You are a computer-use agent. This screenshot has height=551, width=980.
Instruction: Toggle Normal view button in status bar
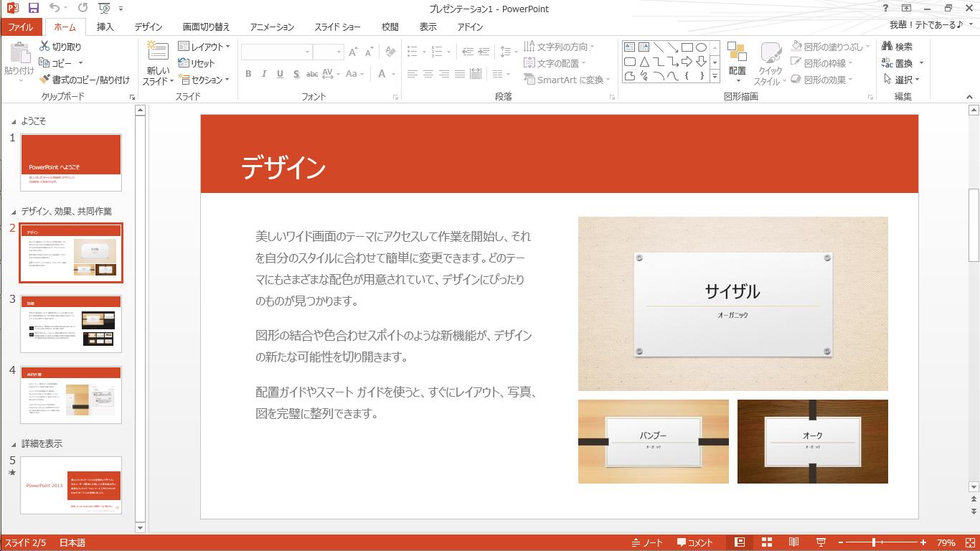(740, 542)
